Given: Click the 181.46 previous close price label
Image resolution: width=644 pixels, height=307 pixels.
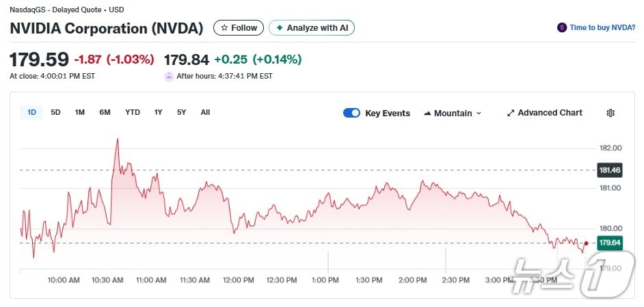Looking at the screenshot, I should click(x=609, y=170).
